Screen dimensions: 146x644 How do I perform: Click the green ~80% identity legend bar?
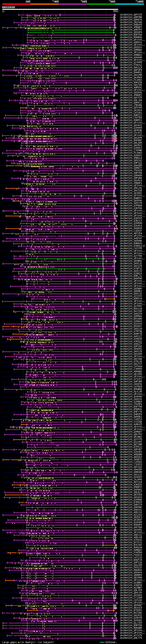(101, 4)
